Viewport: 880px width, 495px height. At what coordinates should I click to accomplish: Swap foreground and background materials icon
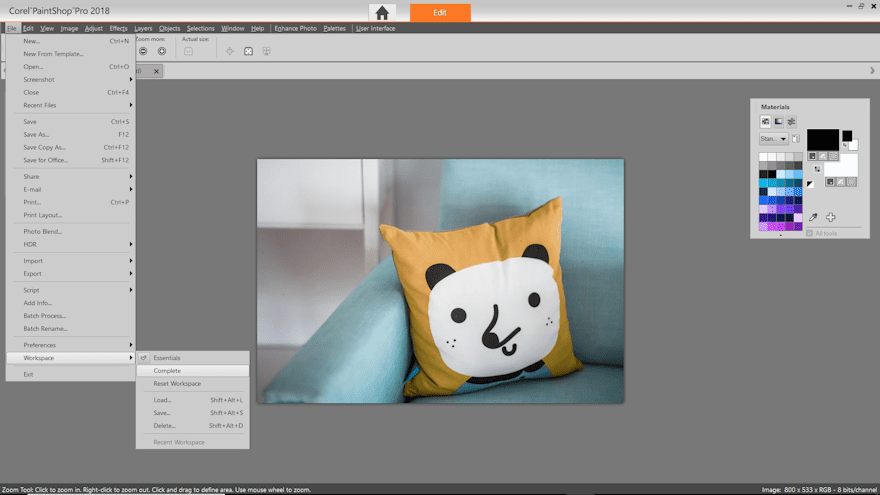tap(817, 169)
